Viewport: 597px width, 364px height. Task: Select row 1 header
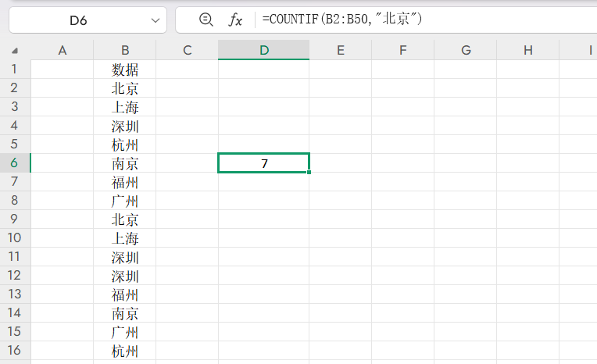point(15,69)
